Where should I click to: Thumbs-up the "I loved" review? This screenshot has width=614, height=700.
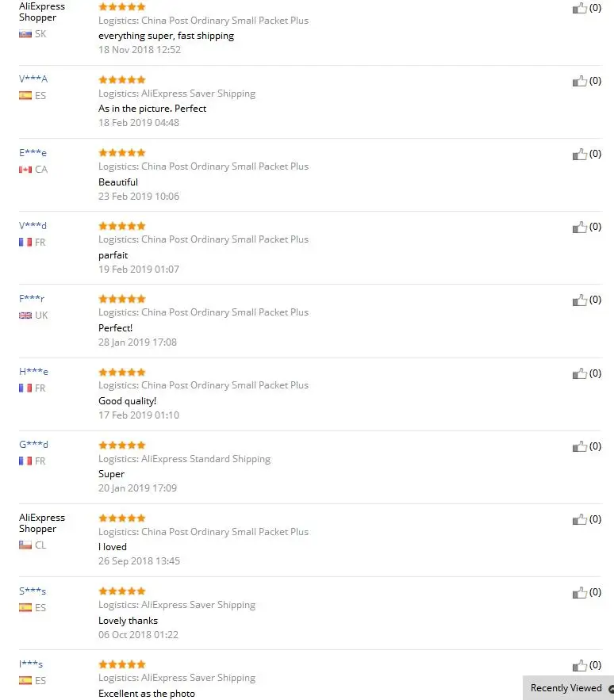coord(580,519)
